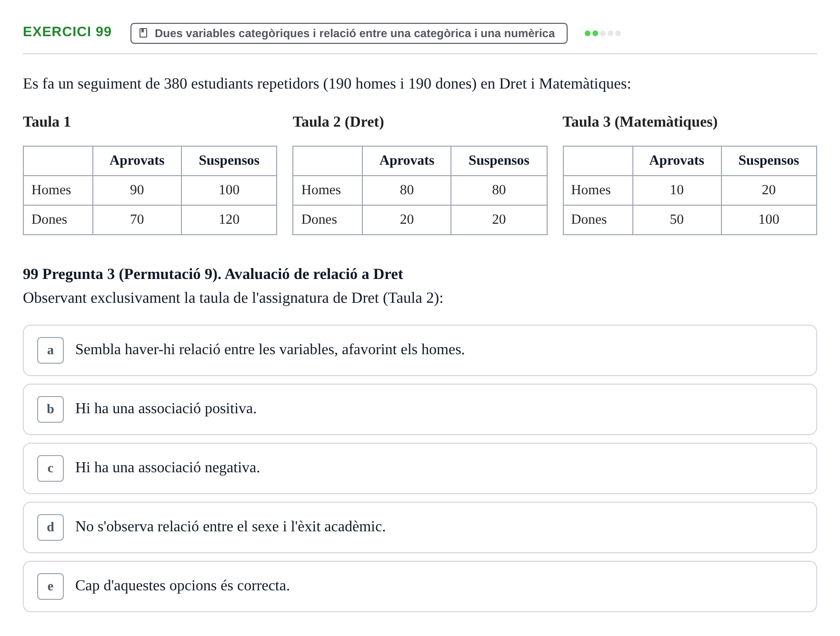
Task: Select option letter a box
Action: [50, 350]
